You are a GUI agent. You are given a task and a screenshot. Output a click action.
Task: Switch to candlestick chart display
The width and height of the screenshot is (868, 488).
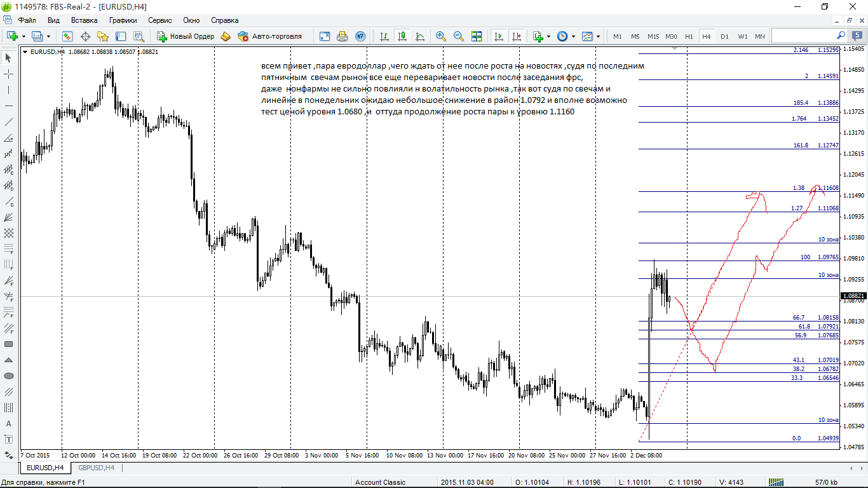(x=402, y=36)
